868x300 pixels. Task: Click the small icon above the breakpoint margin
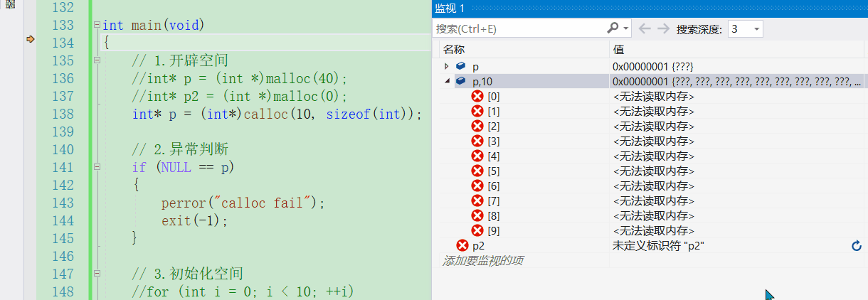click(x=11, y=5)
